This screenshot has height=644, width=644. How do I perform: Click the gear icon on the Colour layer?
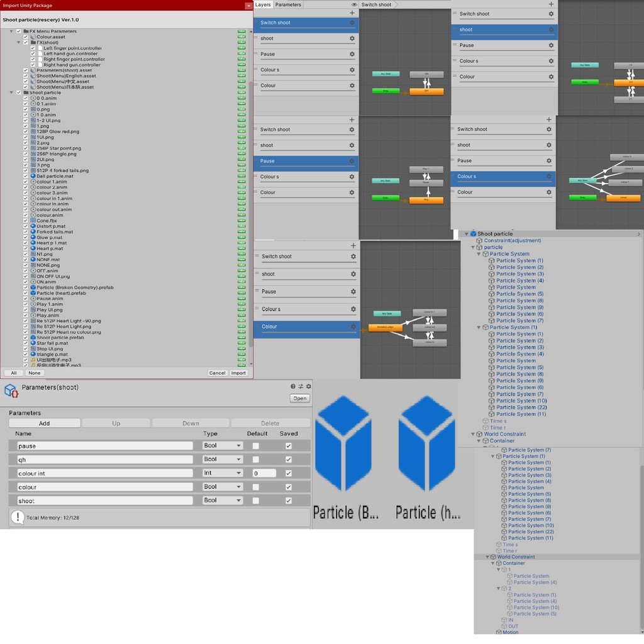[x=351, y=85]
